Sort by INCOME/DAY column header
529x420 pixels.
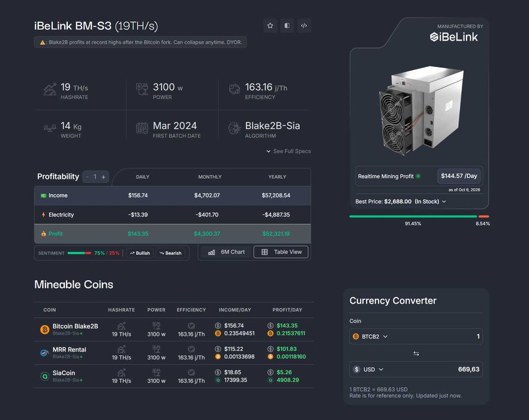(235, 310)
